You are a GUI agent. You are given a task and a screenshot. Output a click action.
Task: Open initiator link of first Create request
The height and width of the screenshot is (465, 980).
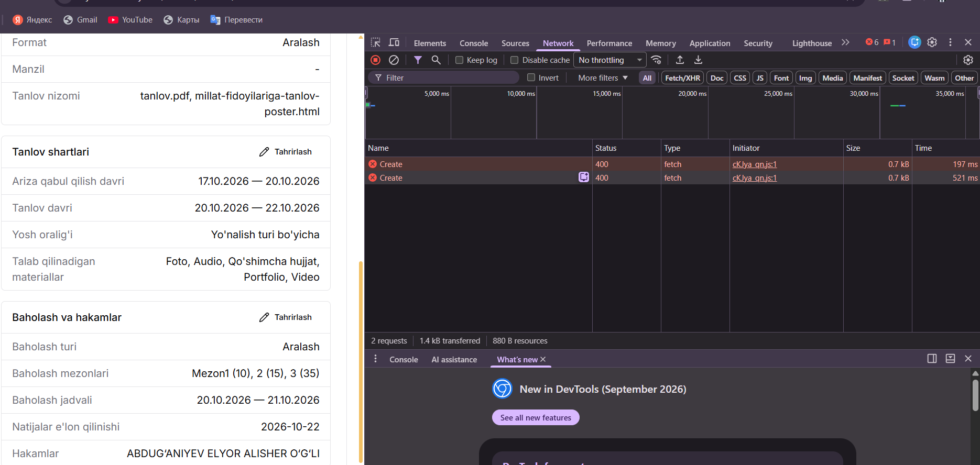pyautogui.click(x=754, y=164)
